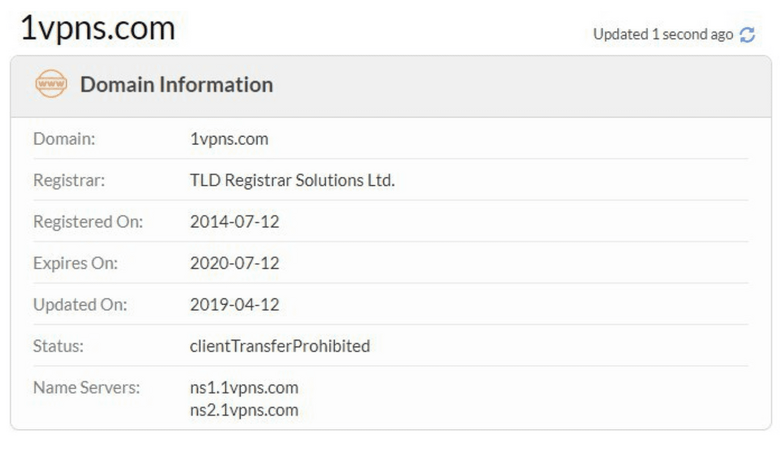Click the 2020-07-12 expiry date
Viewport: 780px width, 450px height.
[234, 263]
